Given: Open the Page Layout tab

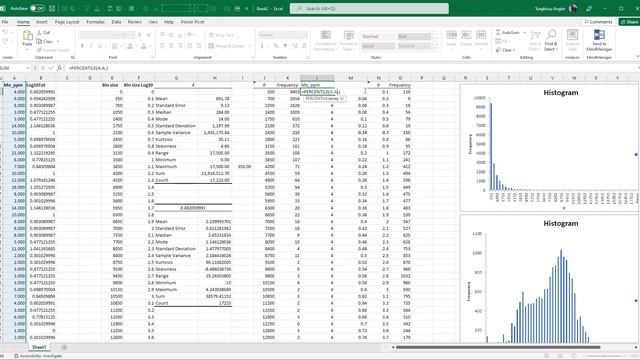Looking at the screenshot, I should tap(67, 22).
